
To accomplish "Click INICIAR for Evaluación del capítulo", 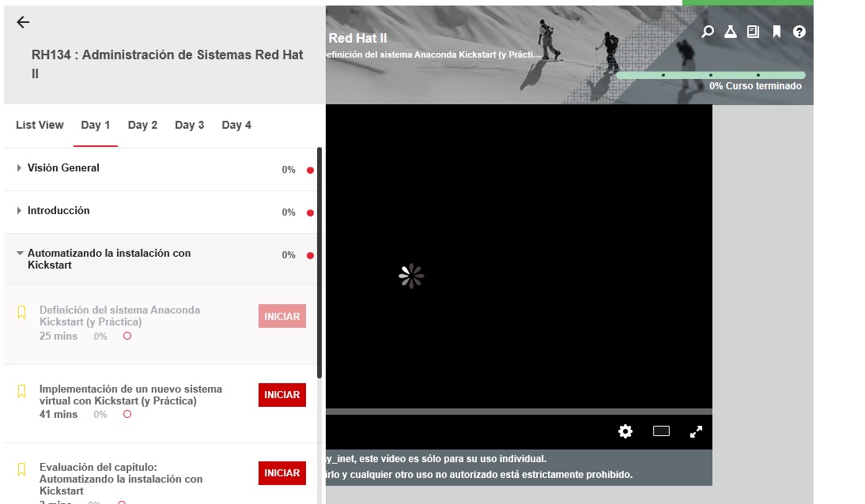I will click(281, 473).
